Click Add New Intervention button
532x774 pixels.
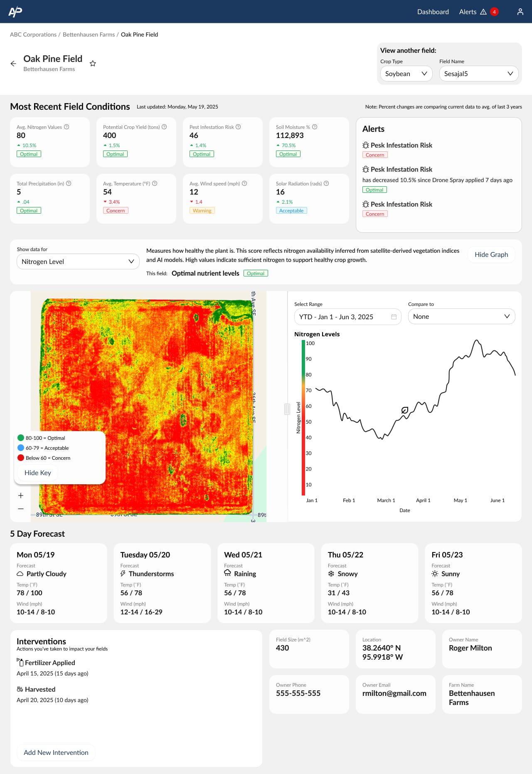(56, 752)
